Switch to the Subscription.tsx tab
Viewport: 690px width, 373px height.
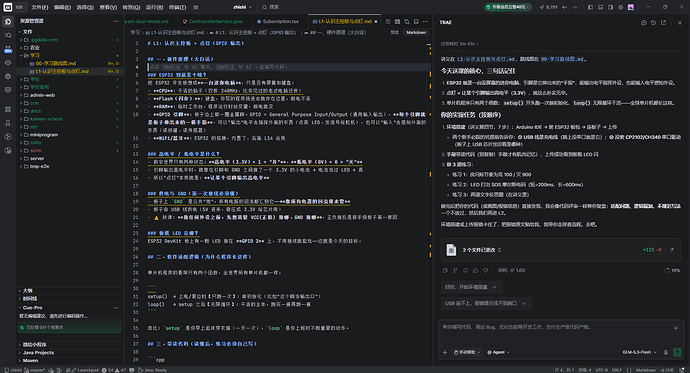point(278,21)
